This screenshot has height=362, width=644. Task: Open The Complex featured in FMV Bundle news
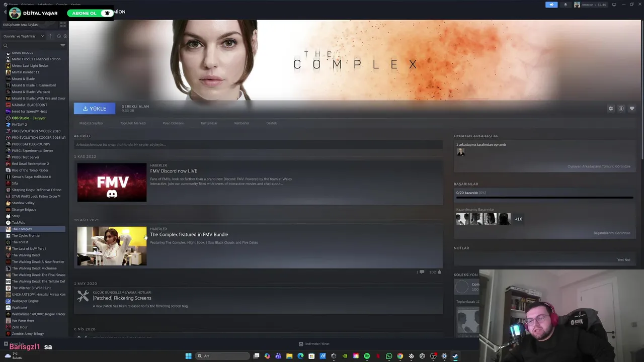(x=189, y=234)
